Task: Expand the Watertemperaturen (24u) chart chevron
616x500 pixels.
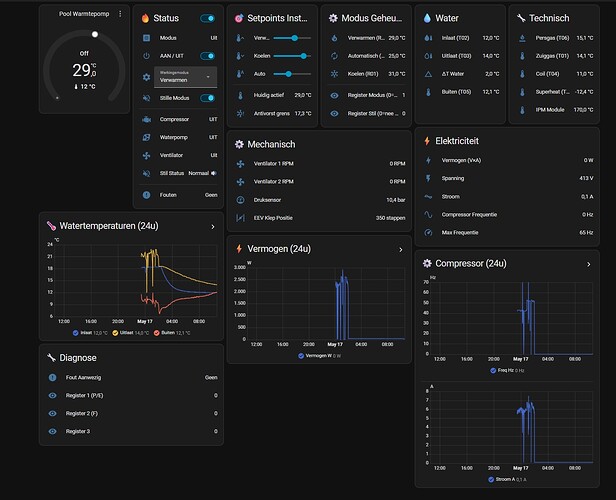Action: click(213, 227)
